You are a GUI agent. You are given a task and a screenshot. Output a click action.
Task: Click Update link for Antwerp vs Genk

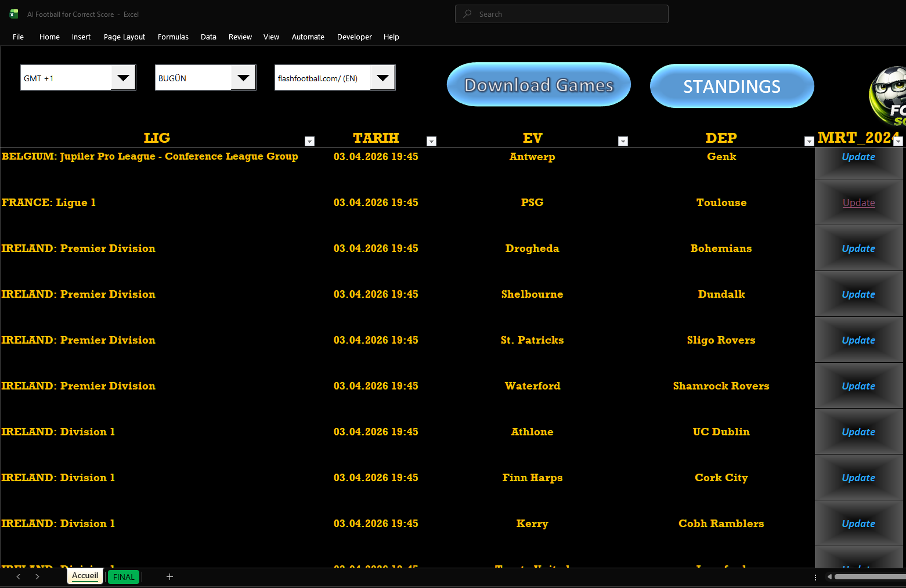coord(858,157)
